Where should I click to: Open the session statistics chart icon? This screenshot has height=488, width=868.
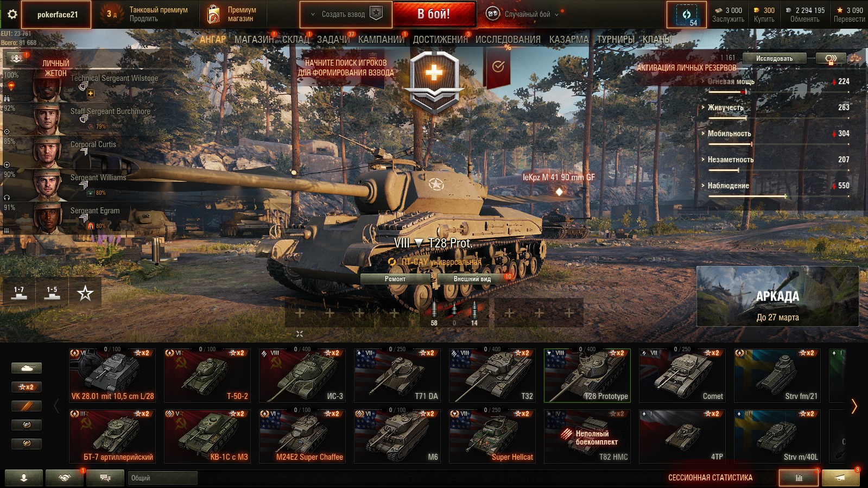coord(799,478)
